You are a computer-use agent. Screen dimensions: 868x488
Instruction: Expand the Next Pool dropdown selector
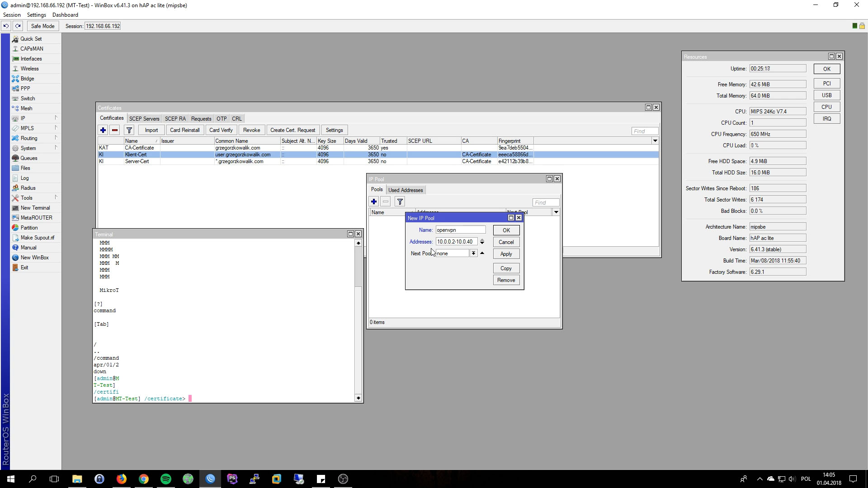(x=474, y=253)
